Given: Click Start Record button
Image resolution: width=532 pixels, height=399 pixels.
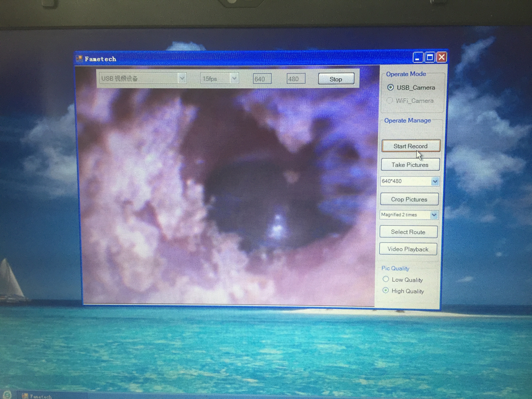Looking at the screenshot, I should tap(411, 146).
